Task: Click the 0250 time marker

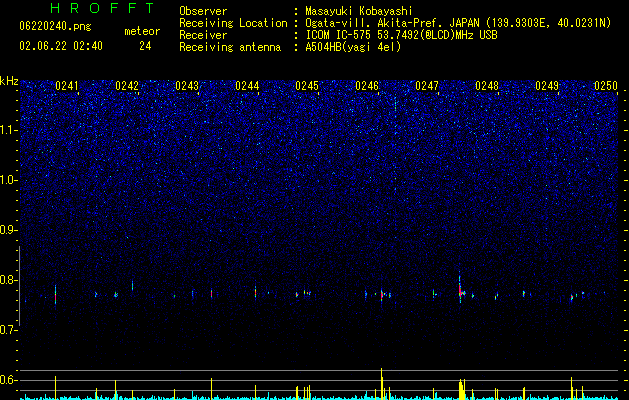Action: pyautogui.click(x=606, y=86)
